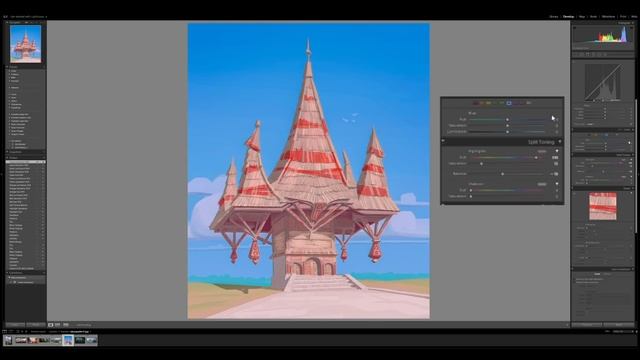Select Loupe view icon in toolbar
The height and width of the screenshot is (360, 640).
click(51, 325)
